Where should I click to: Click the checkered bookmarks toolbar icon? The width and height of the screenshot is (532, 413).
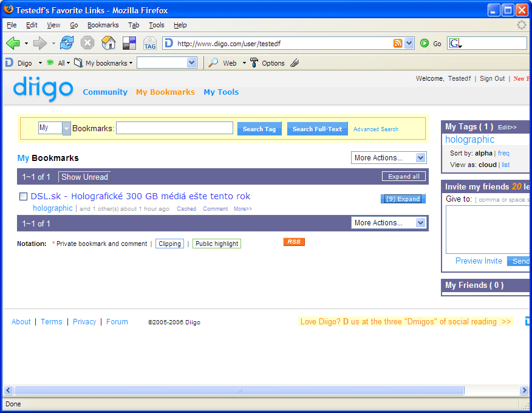pos(129,43)
